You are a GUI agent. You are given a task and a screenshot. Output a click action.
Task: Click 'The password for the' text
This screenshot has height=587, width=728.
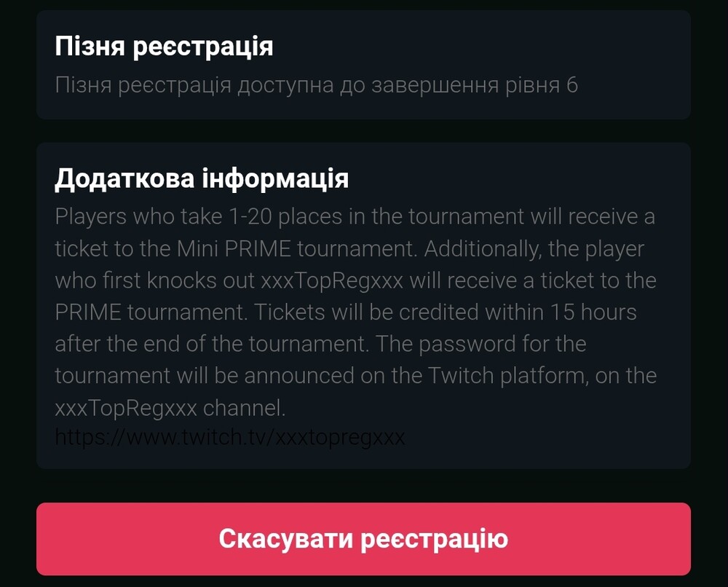pyautogui.click(x=480, y=344)
